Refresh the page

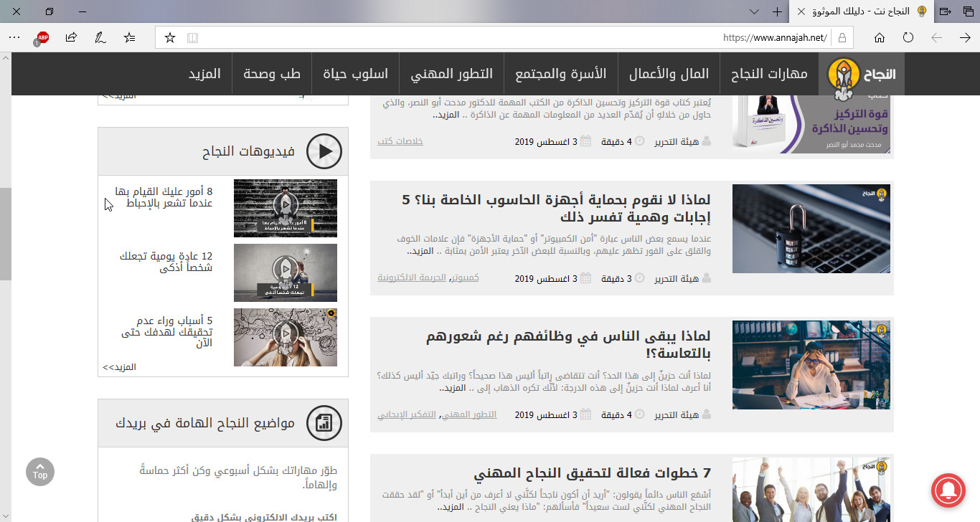point(908,37)
